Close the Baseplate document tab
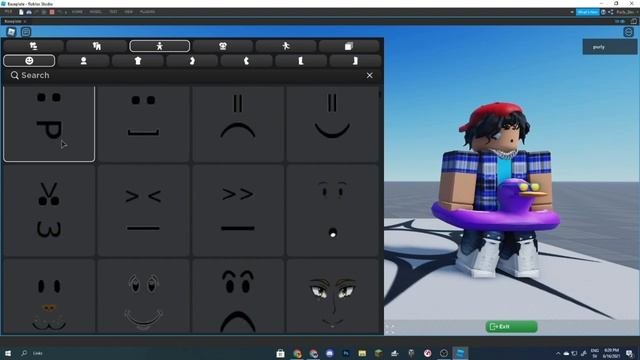The image size is (640, 360). click(25, 21)
